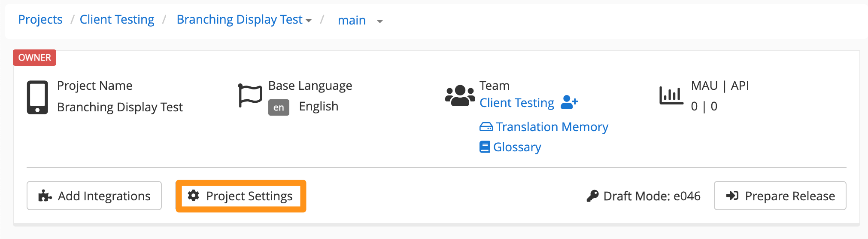Click the en language code badge
This screenshot has width=868, height=239.
(279, 107)
